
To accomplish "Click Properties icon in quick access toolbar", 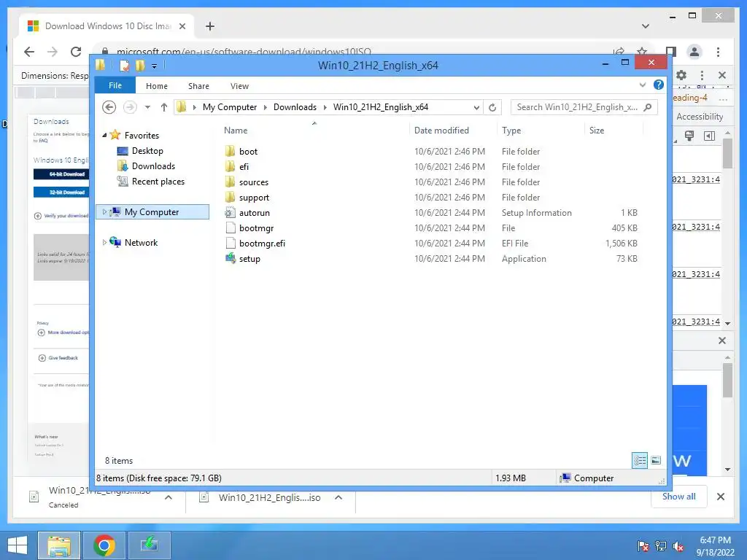I will (124, 65).
